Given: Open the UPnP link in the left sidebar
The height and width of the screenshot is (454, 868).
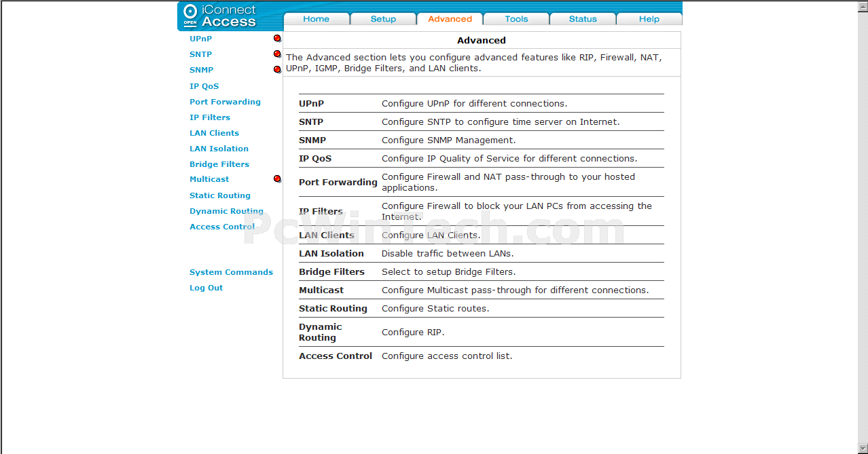Looking at the screenshot, I should pyautogui.click(x=201, y=39).
